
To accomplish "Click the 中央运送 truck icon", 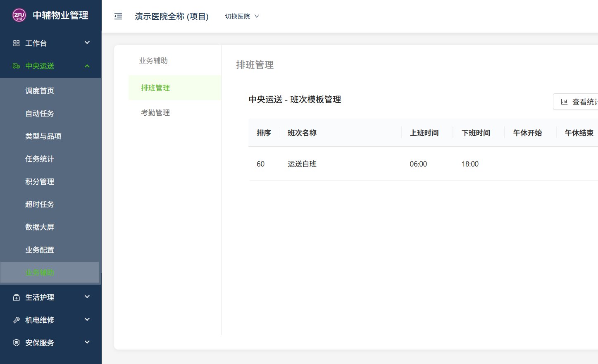I will pyautogui.click(x=17, y=66).
